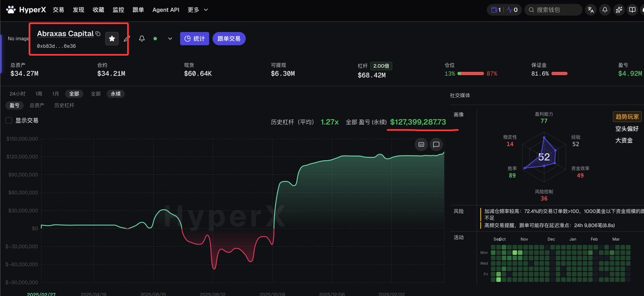Click the wallet address 0xb83d...6e36
Screen dimensions: 644x296
pos(56,46)
